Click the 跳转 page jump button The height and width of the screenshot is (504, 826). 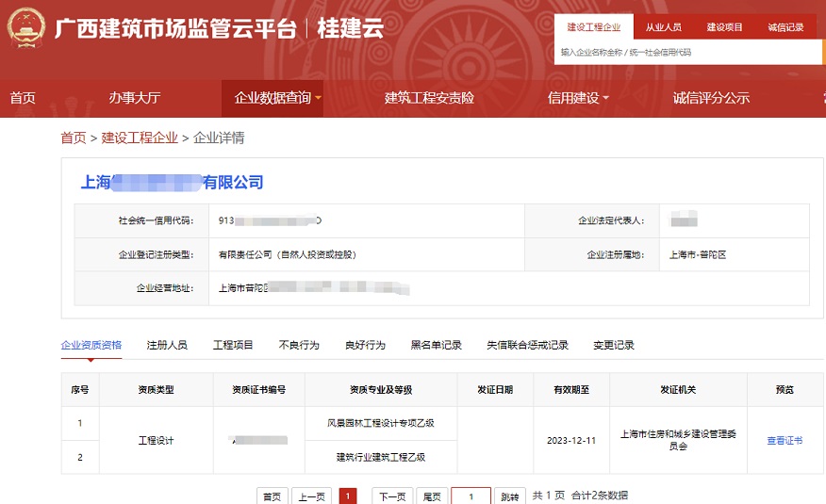[x=509, y=496]
